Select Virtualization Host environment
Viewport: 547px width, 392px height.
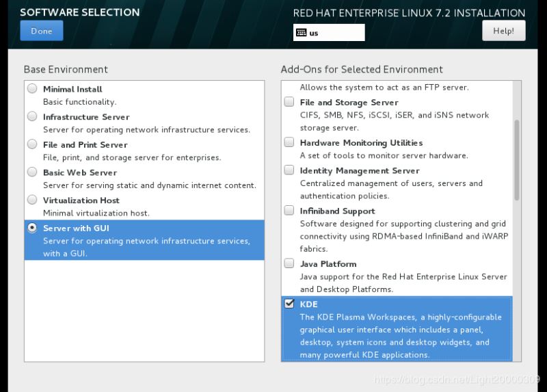32,200
